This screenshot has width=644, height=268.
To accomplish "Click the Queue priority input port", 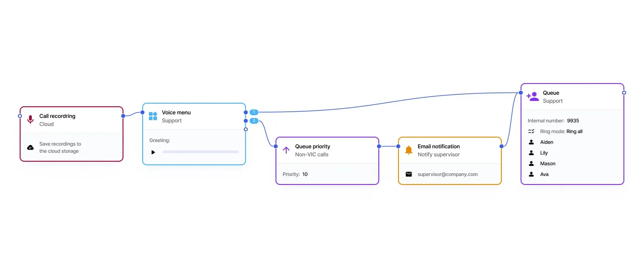I will pos(276,146).
